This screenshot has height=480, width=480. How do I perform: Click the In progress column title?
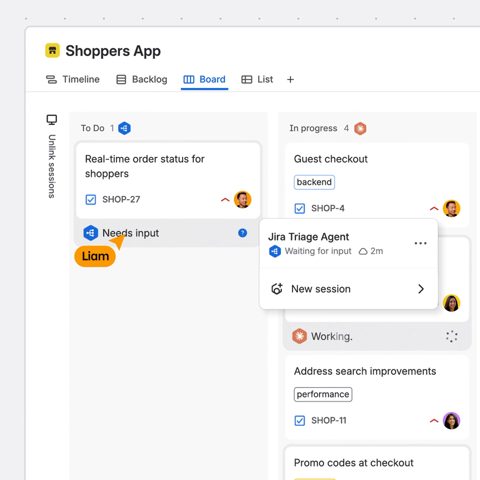[313, 128]
